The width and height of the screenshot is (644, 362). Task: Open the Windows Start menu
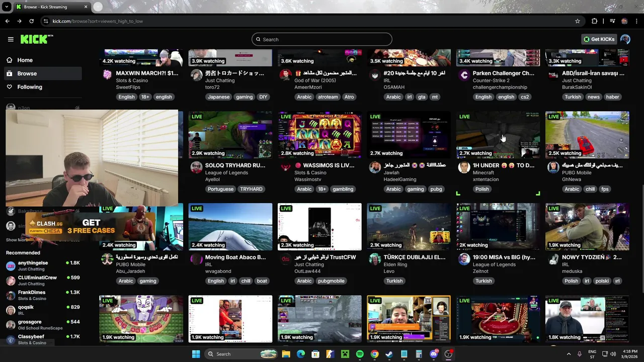pos(196,354)
